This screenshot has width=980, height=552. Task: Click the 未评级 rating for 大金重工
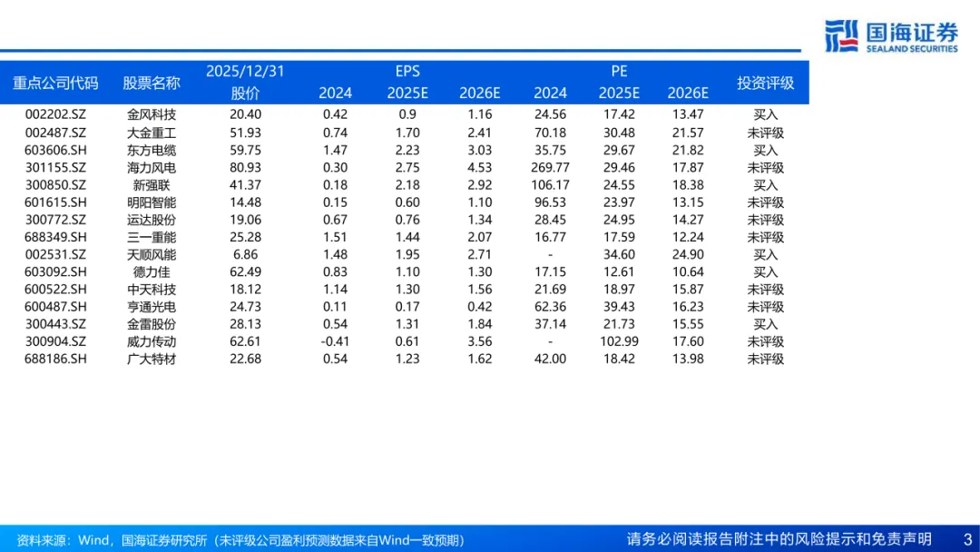(x=765, y=133)
